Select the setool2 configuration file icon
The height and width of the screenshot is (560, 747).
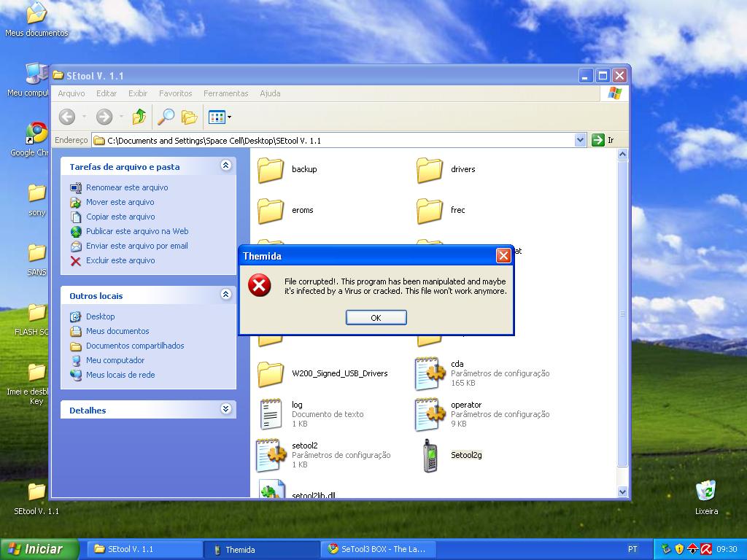tap(271, 455)
